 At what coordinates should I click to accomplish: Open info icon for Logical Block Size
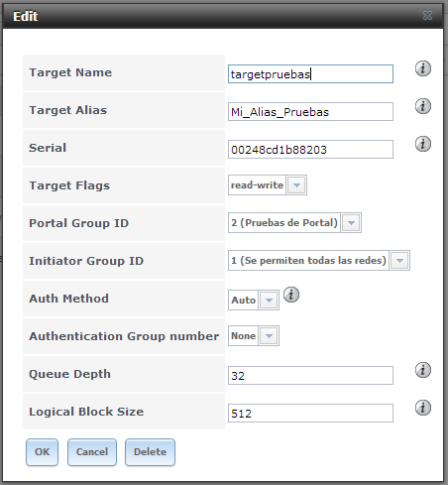pyautogui.click(x=423, y=408)
